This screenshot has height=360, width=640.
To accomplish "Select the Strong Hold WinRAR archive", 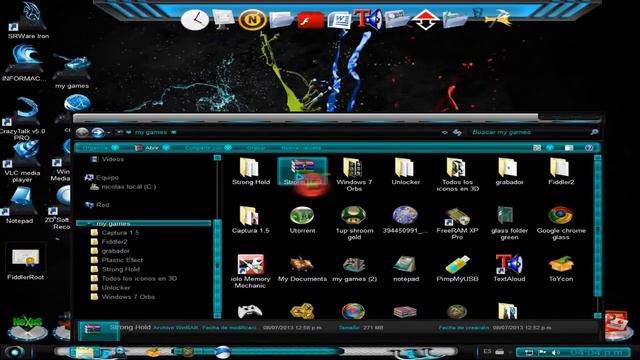I will pyautogui.click(x=302, y=171).
